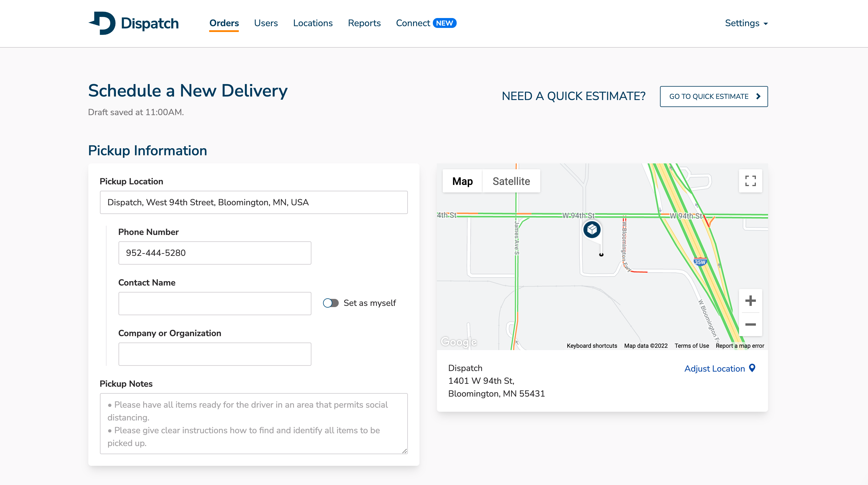This screenshot has height=485, width=868.
Task: Zoom out on the map with minus icon
Action: 751,324
